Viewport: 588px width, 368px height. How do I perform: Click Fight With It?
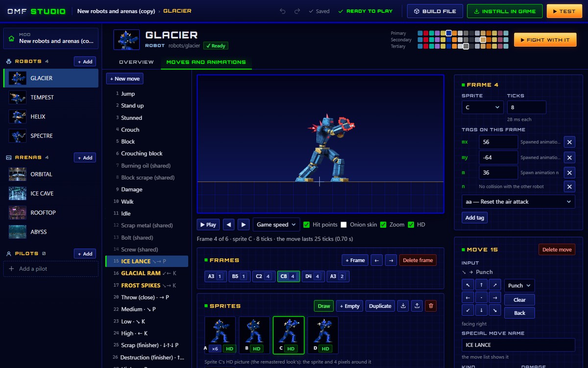coord(545,40)
